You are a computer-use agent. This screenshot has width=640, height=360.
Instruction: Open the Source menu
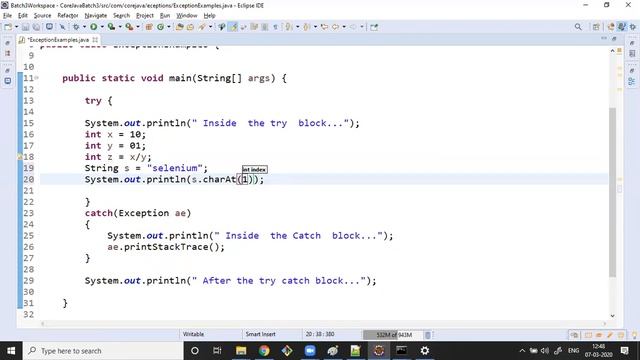click(x=42, y=16)
